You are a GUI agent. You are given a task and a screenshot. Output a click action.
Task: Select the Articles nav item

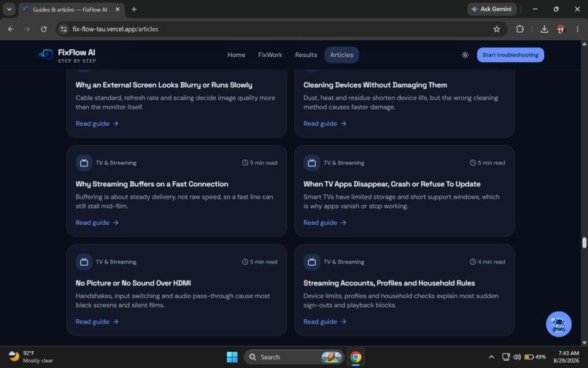pyautogui.click(x=341, y=55)
